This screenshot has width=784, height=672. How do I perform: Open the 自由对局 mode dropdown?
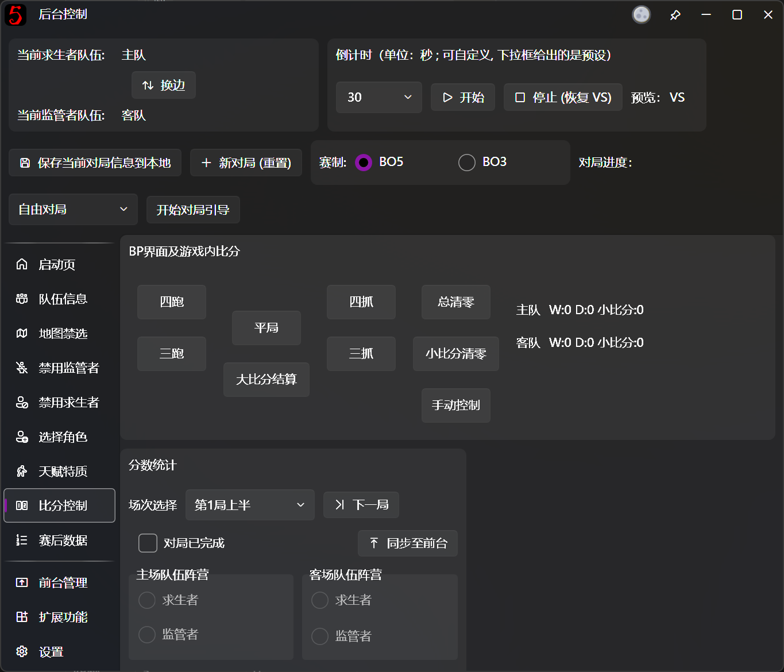click(x=72, y=209)
